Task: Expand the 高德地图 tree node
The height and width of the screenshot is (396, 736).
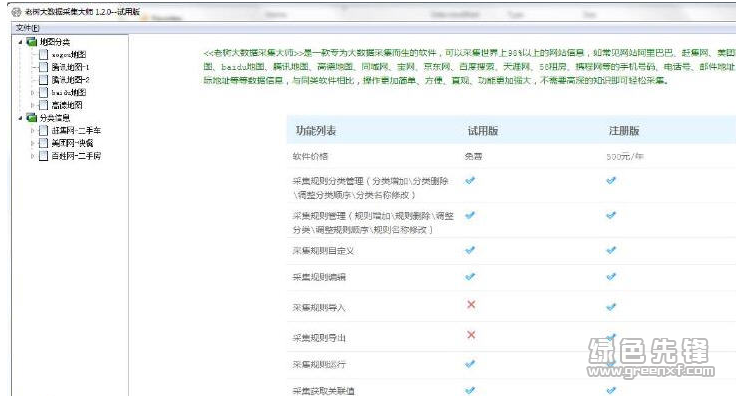Action: [32, 105]
